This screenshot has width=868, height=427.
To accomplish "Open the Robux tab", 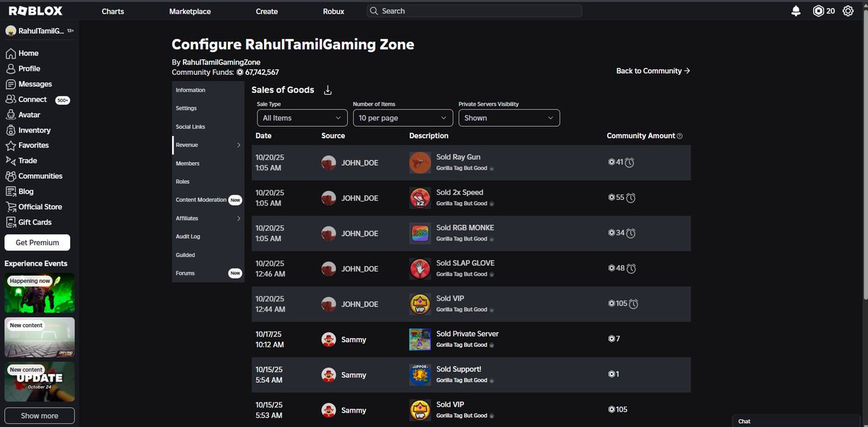I will click(x=333, y=12).
